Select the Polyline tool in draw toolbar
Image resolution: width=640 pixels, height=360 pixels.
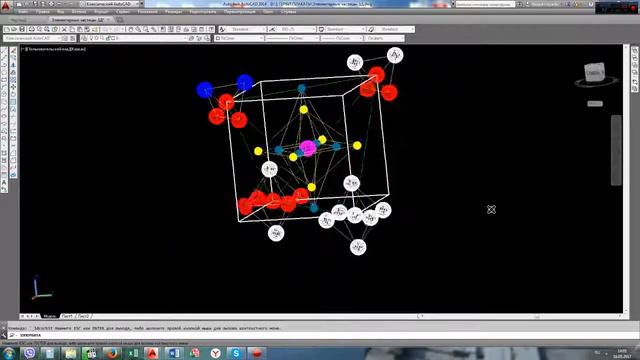pyautogui.click(x=4, y=65)
